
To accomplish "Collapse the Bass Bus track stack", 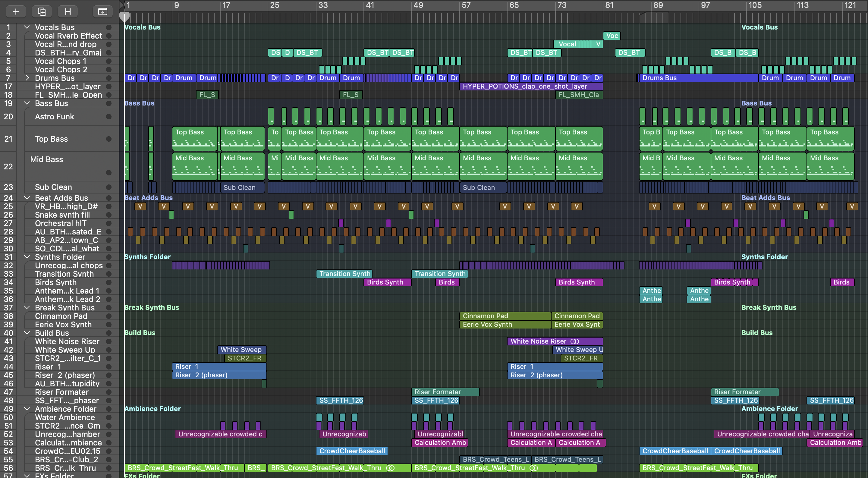I will [x=27, y=103].
